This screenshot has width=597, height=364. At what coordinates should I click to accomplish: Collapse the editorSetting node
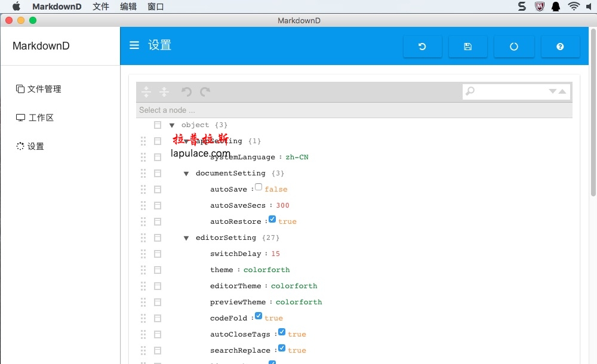coord(186,238)
